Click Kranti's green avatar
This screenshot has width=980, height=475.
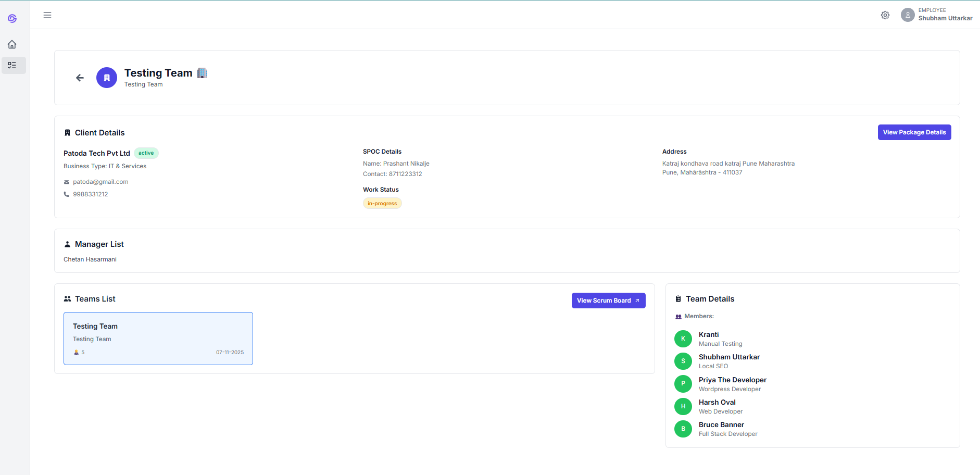[x=683, y=339]
